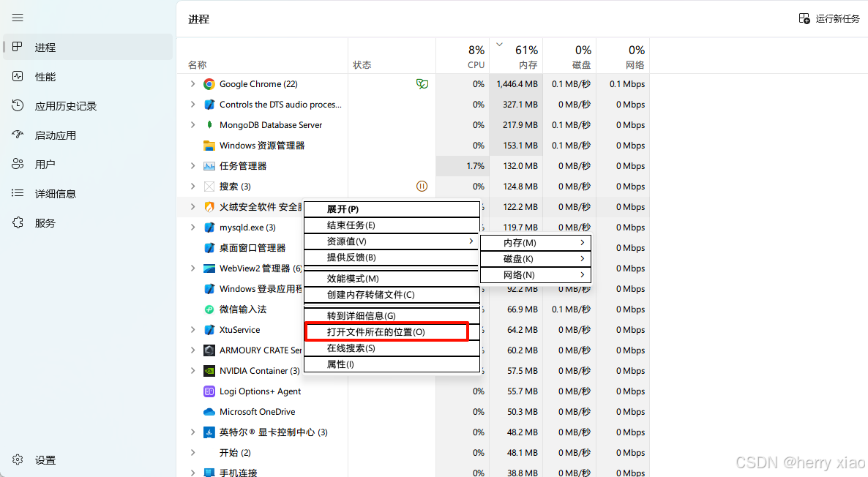This screenshot has height=477, width=868.
Task: Choose 结束任务(E) in the context menu
Action: [x=392, y=225]
